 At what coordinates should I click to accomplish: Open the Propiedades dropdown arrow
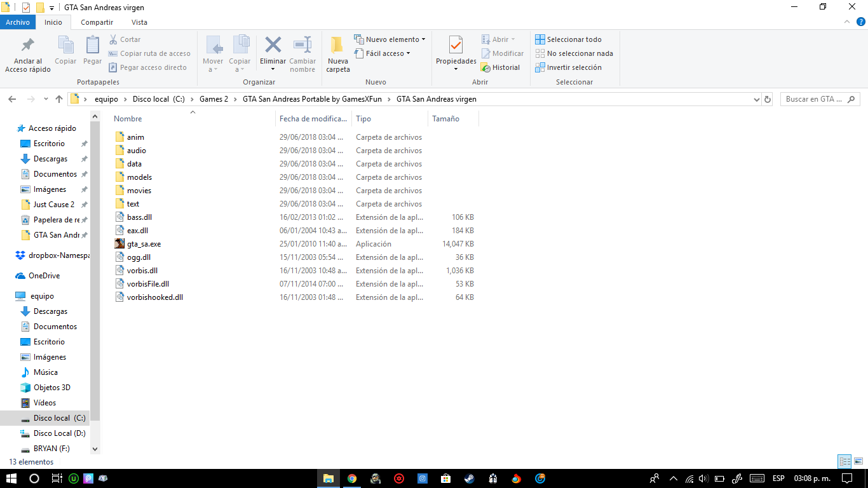(456, 69)
